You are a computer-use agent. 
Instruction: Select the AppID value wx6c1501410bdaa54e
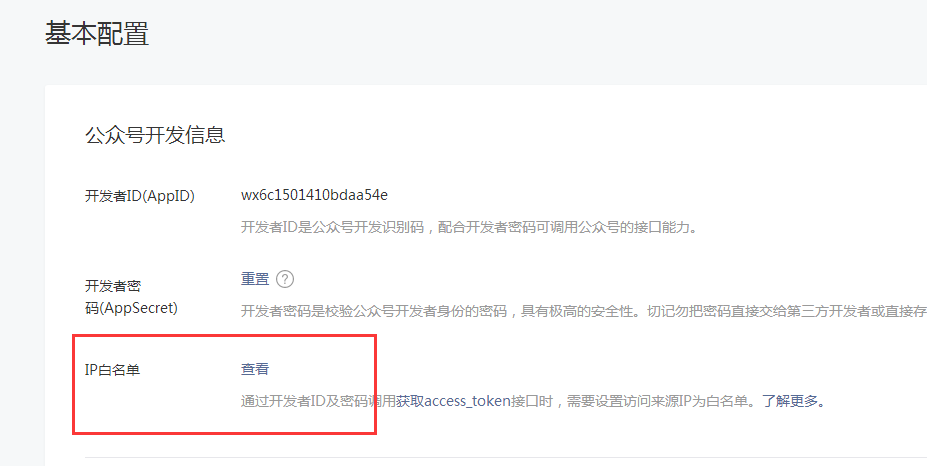pos(315,195)
